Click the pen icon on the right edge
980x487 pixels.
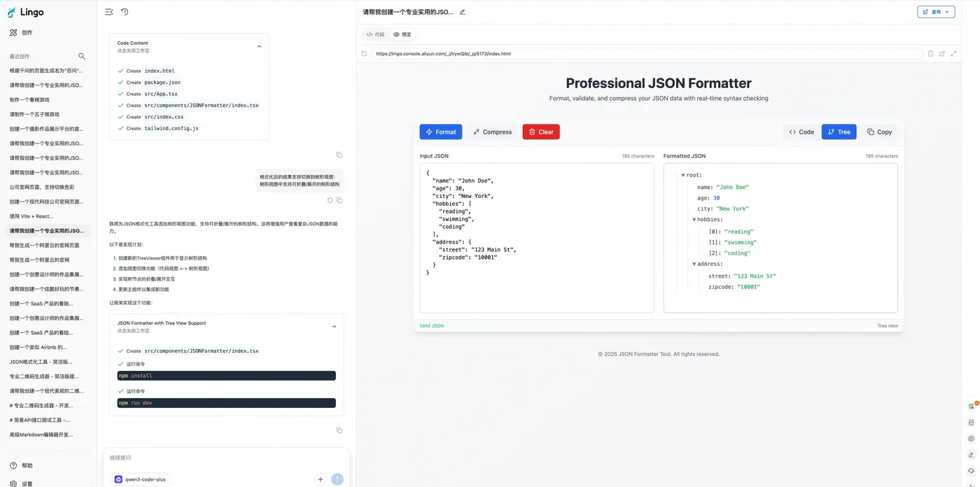point(972,455)
